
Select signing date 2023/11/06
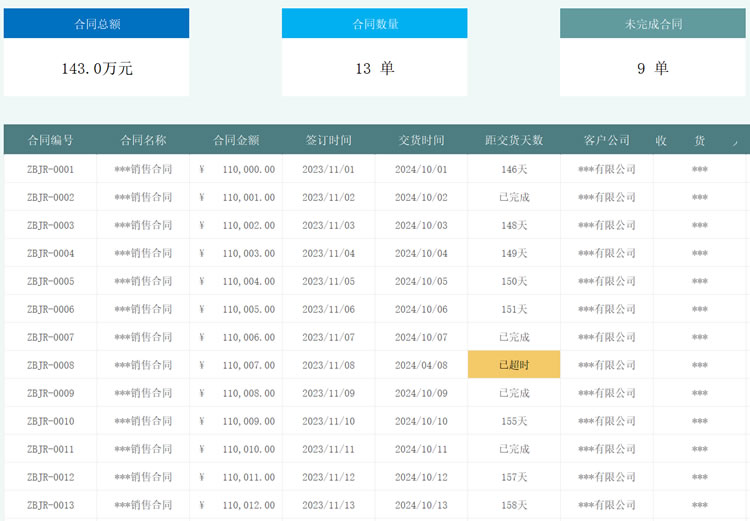click(329, 309)
